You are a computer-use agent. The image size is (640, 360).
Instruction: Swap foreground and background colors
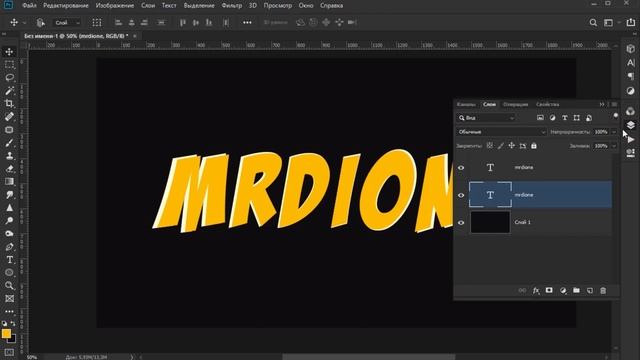pyautogui.click(x=13, y=323)
